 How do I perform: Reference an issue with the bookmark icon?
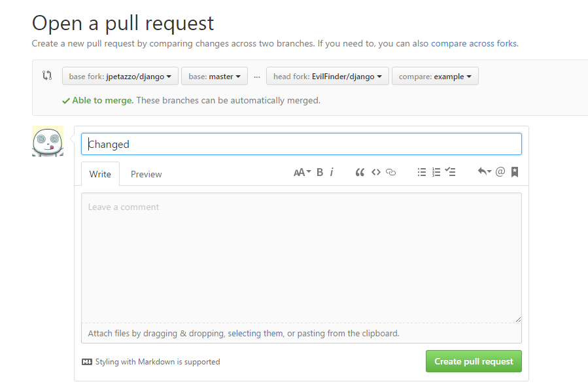[515, 172]
